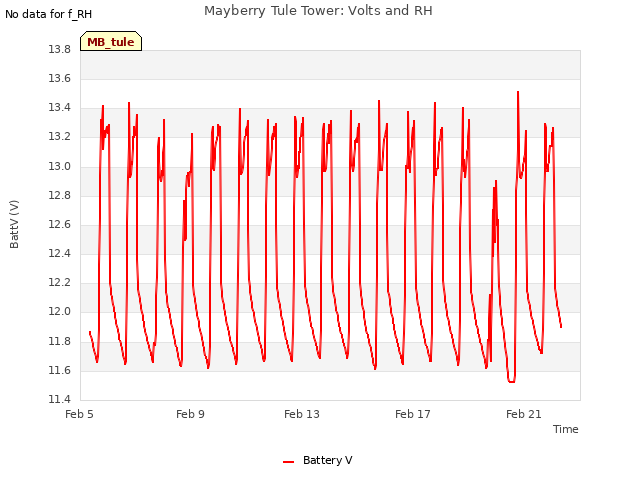Click the 12.8 y-axis tick label
640x480 pixels.
pos(60,196)
